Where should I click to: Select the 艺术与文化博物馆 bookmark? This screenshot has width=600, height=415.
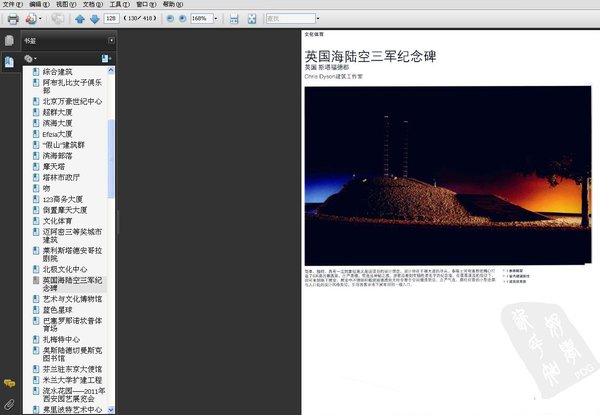[72, 299]
